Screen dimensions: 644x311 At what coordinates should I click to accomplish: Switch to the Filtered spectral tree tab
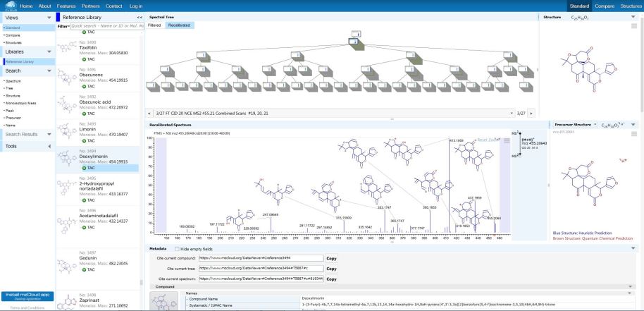pyautogui.click(x=154, y=25)
